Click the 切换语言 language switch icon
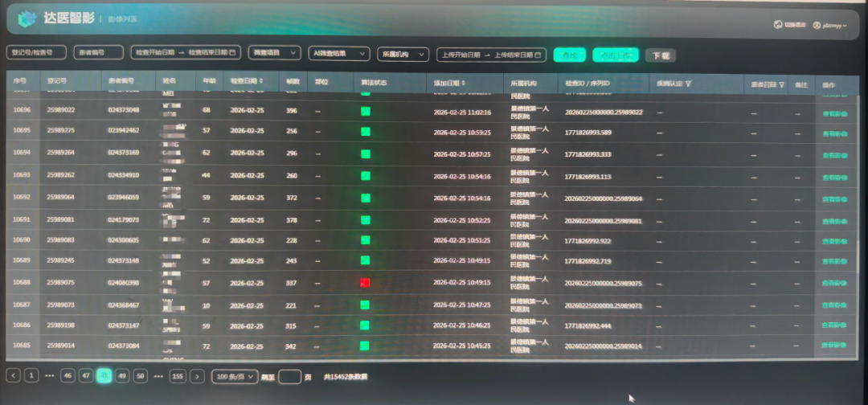 pos(778,25)
